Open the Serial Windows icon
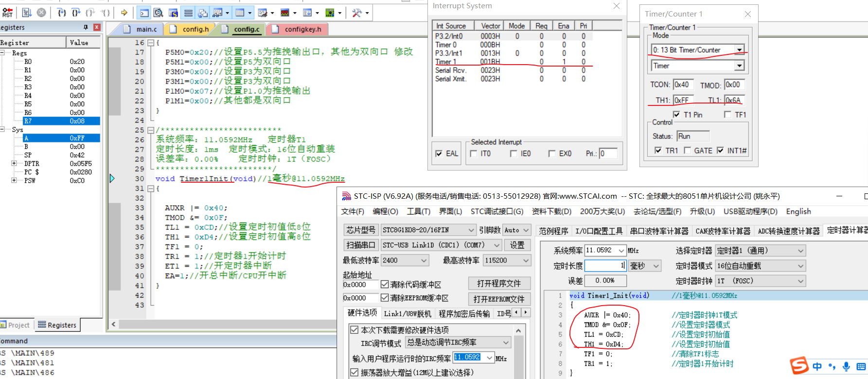 coord(263,13)
